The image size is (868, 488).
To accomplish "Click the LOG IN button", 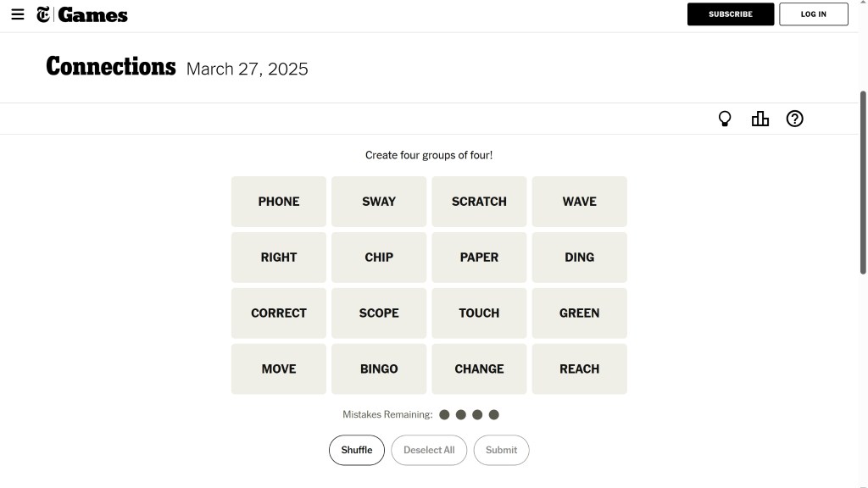I will point(813,14).
